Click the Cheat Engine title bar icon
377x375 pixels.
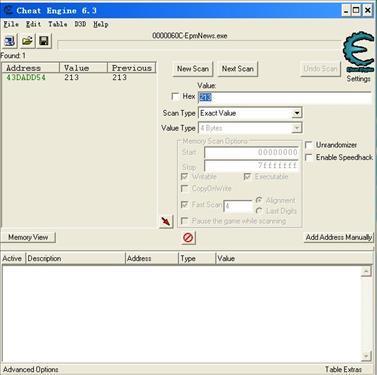pos(7,10)
